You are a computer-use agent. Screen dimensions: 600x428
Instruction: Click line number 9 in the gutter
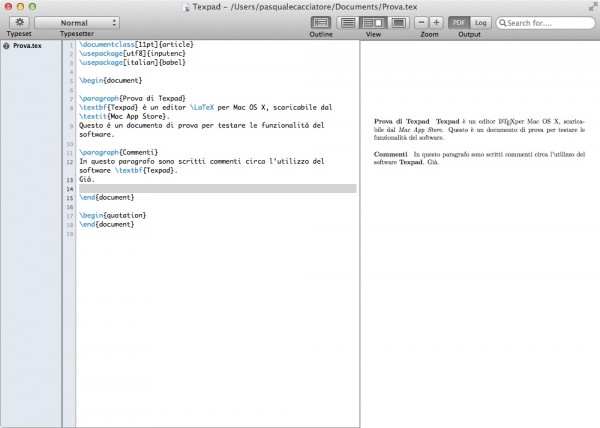click(x=72, y=126)
